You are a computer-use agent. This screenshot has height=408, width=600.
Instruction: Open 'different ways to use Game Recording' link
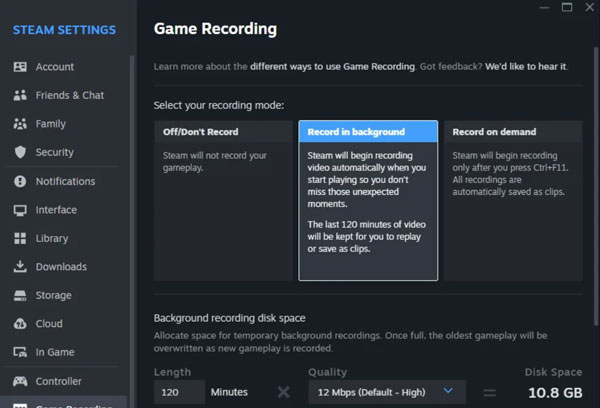pyautogui.click(x=333, y=67)
